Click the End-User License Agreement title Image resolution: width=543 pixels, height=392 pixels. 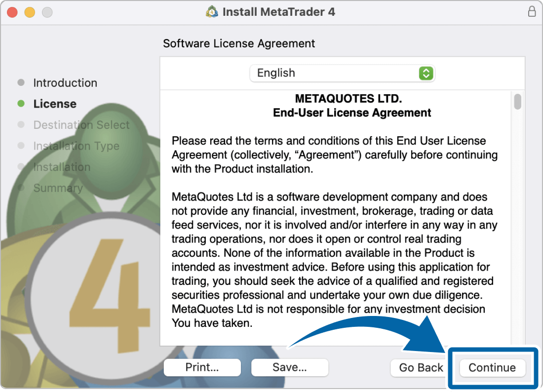pyautogui.click(x=352, y=113)
